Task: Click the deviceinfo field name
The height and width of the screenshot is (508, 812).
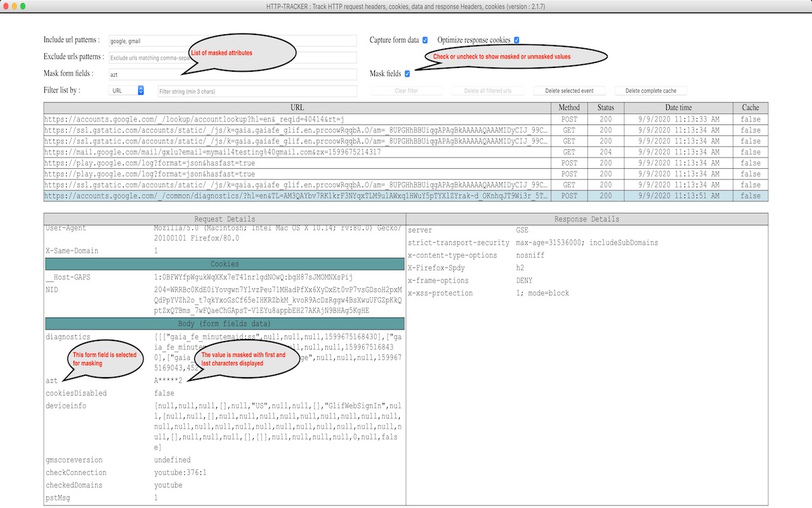Action: click(66, 406)
